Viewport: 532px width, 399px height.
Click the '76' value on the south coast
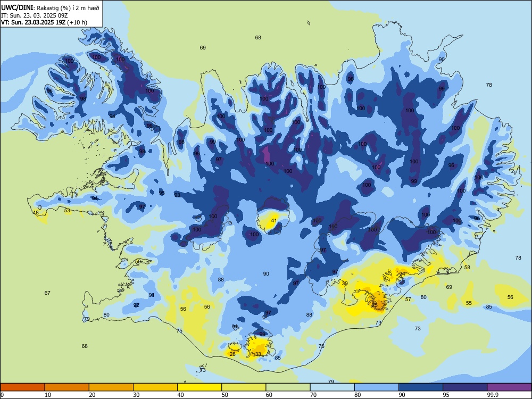coord(321,346)
